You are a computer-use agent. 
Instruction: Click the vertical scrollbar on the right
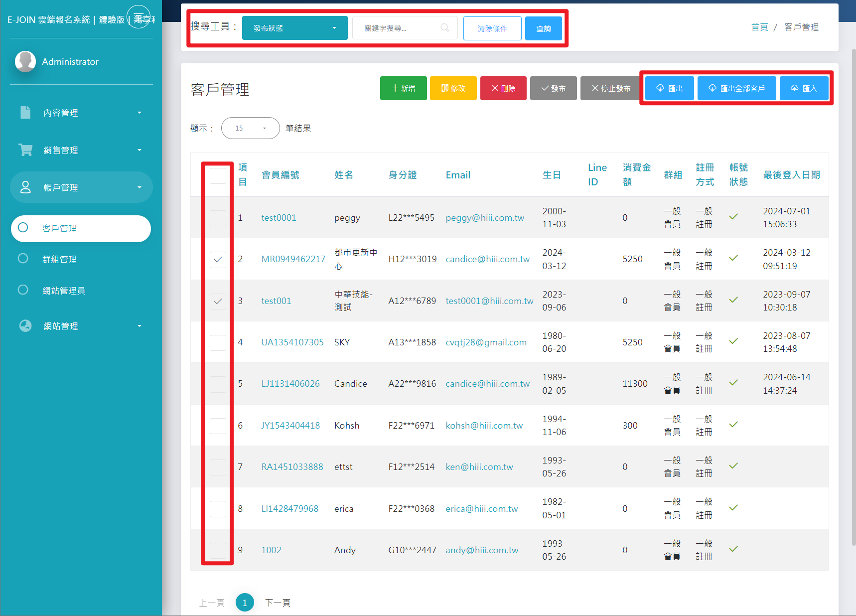coord(853,299)
